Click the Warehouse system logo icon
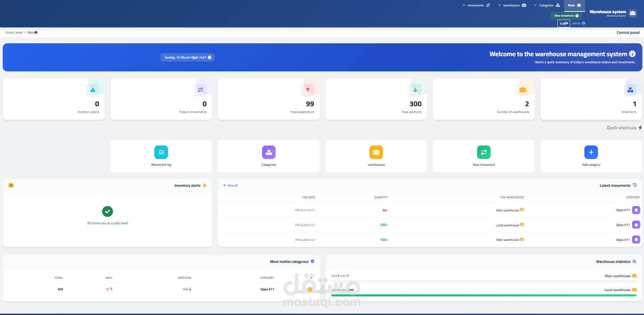 pyautogui.click(x=632, y=13)
